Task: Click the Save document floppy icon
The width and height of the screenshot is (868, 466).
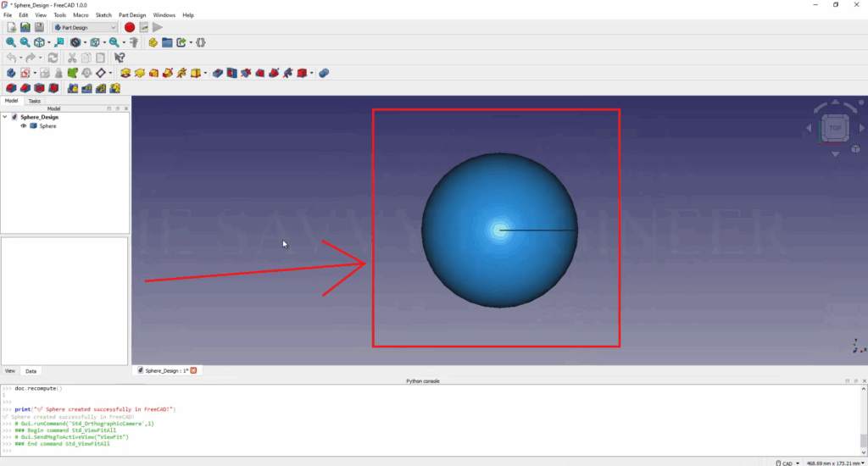Action: coord(39,27)
